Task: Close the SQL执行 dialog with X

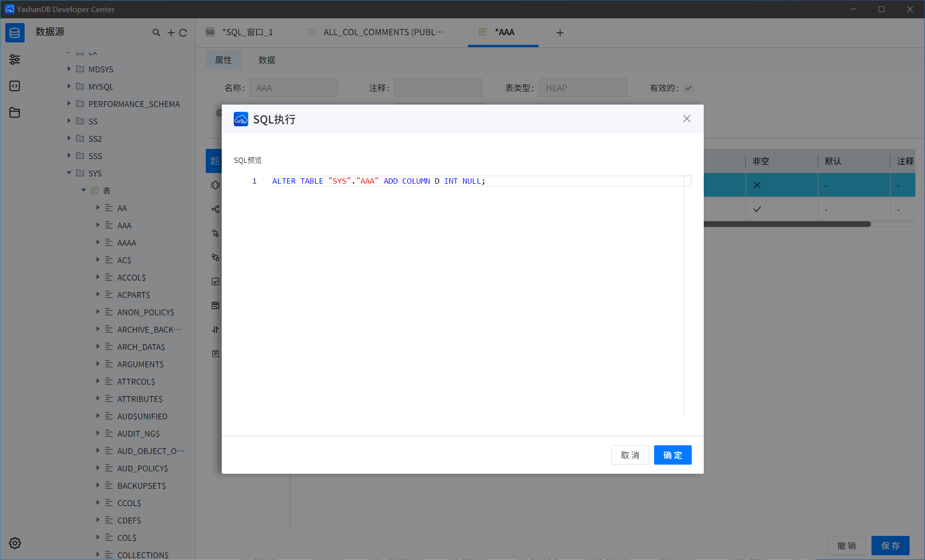Action: pos(687,119)
